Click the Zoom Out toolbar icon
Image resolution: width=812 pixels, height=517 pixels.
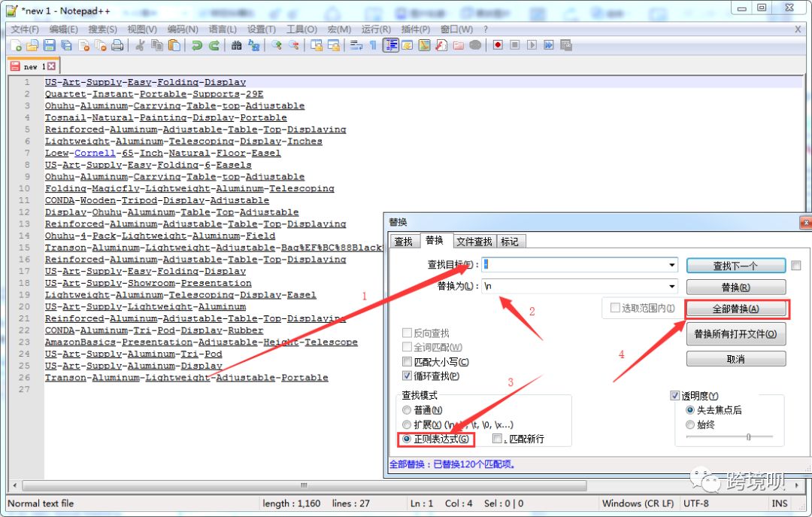click(x=294, y=46)
